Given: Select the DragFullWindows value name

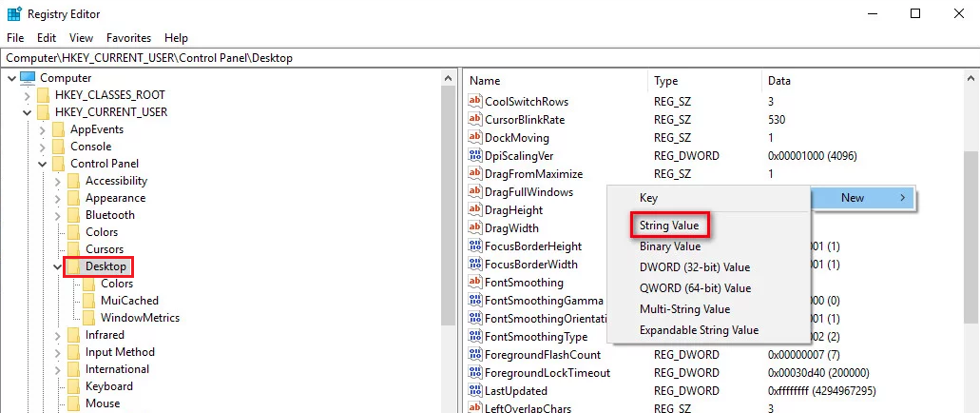Looking at the screenshot, I should click(x=528, y=192).
